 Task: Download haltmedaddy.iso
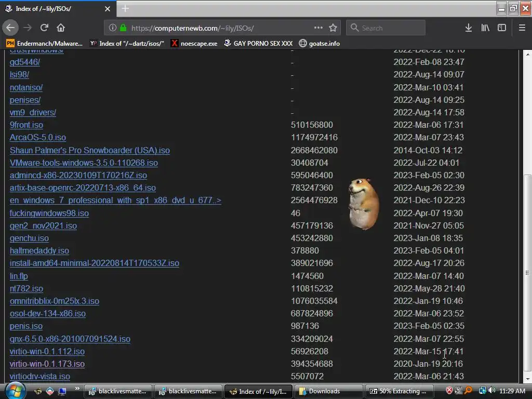39,251
